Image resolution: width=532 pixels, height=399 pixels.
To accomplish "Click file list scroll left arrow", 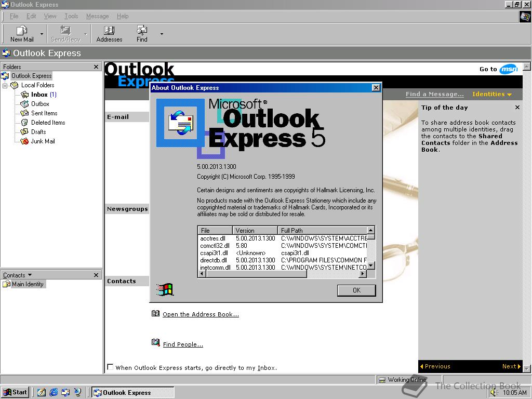I will pos(202,273).
